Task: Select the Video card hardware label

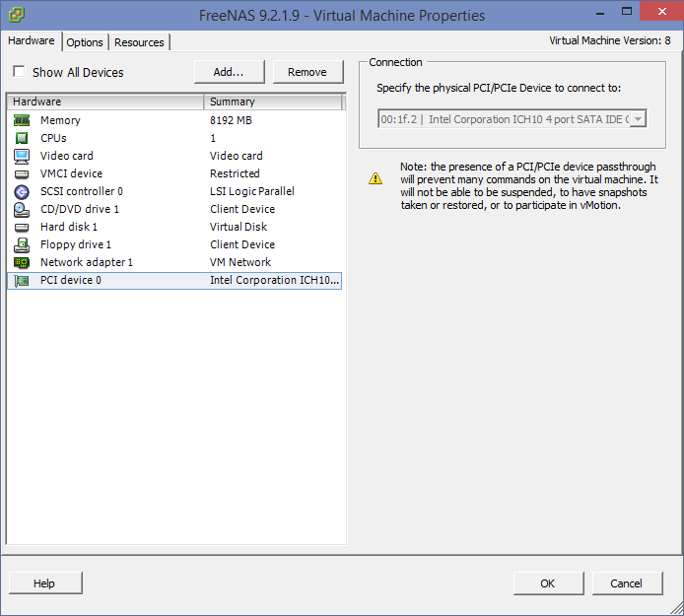Action: [66, 156]
